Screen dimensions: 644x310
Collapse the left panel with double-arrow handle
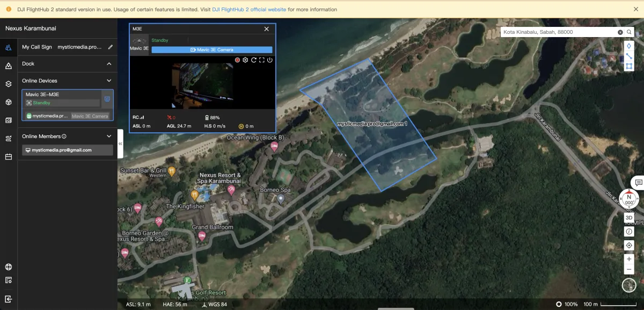(x=120, y=144)
